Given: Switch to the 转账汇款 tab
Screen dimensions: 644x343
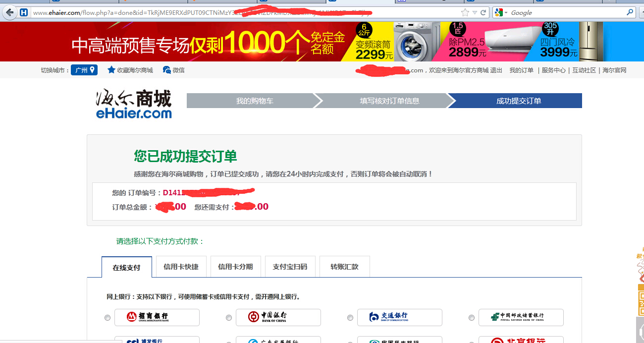Looking at the screenshot, I should (344, 267).
